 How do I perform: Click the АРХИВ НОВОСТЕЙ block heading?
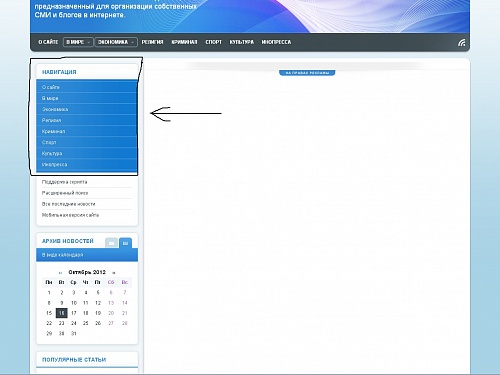tap(68, 241)
